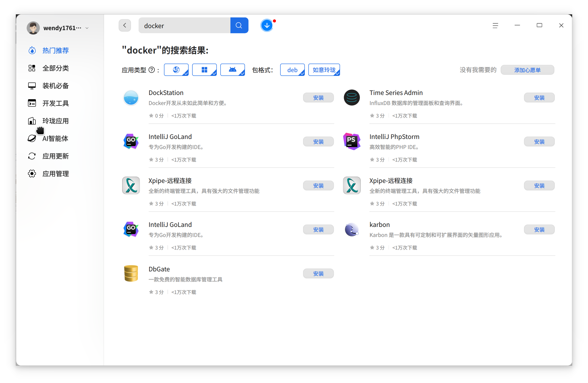Install Time Series Admin
Screen dimensions: 588x383
point(539,98)
